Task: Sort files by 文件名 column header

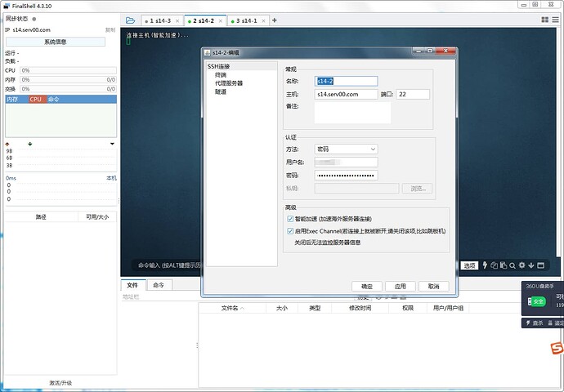Action: 232,308
